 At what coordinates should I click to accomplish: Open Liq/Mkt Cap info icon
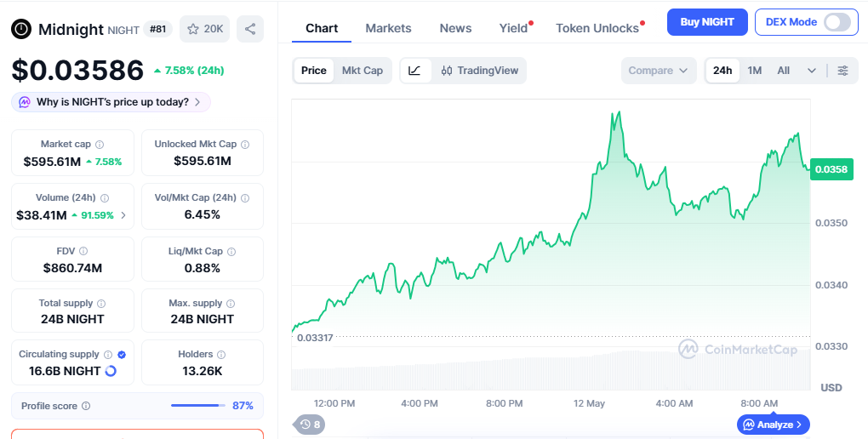pos(231,251)
